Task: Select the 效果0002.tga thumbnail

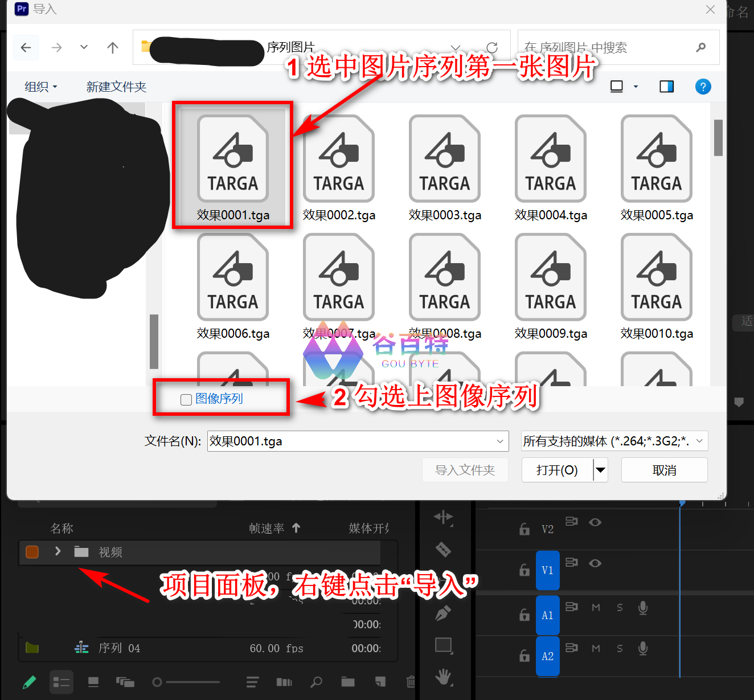Action: pyautogui.click(x=338, y=158)
